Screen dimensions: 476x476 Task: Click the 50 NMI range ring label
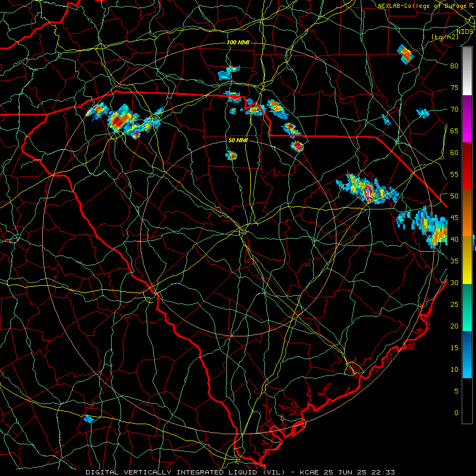238,140
